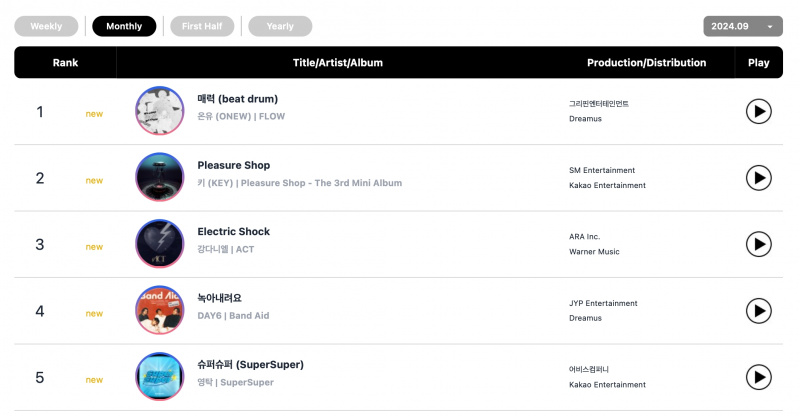Click the dropdown arrow beside 2024.09

(770, 27)
